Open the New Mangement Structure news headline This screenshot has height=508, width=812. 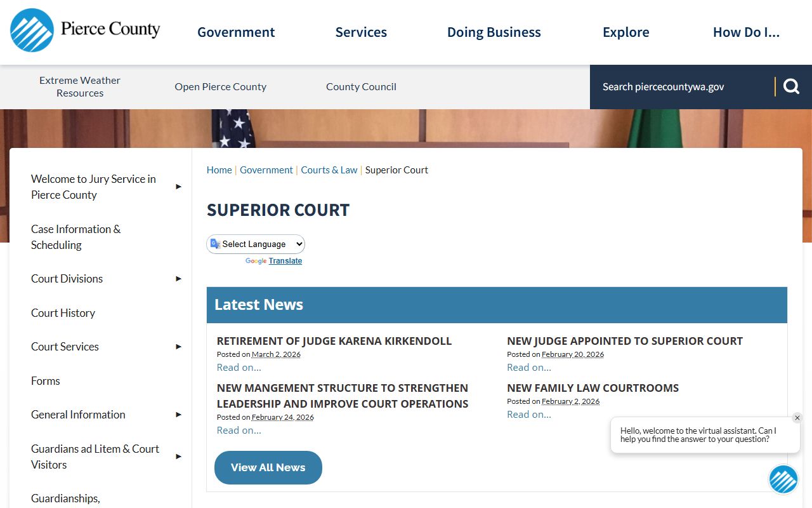pyautogui.click(x=343, y=396)
